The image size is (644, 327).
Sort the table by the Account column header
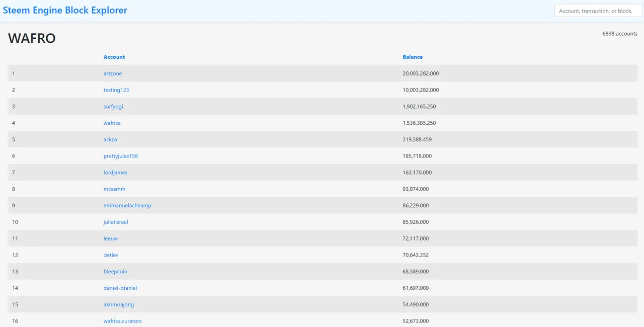[114, 57]
